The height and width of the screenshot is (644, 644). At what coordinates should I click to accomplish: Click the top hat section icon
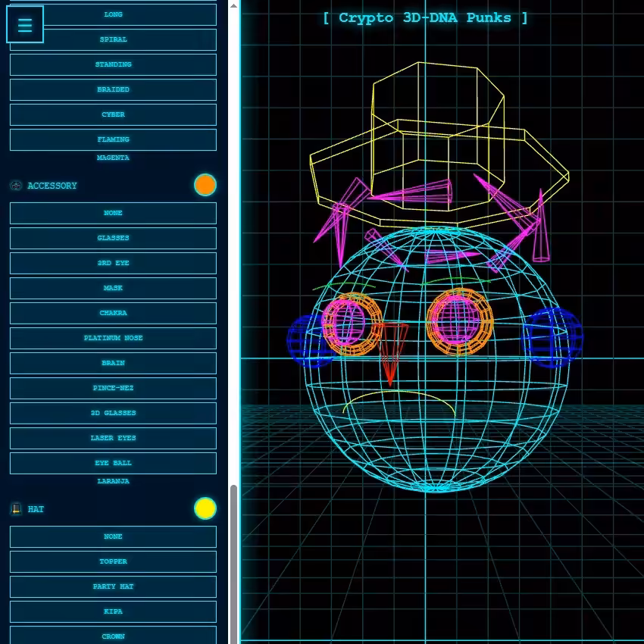pos(16,509)
